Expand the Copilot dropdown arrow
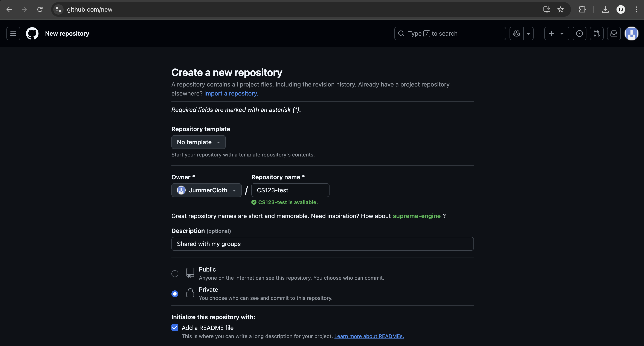 pyautogui.click(x=528, y=33)
